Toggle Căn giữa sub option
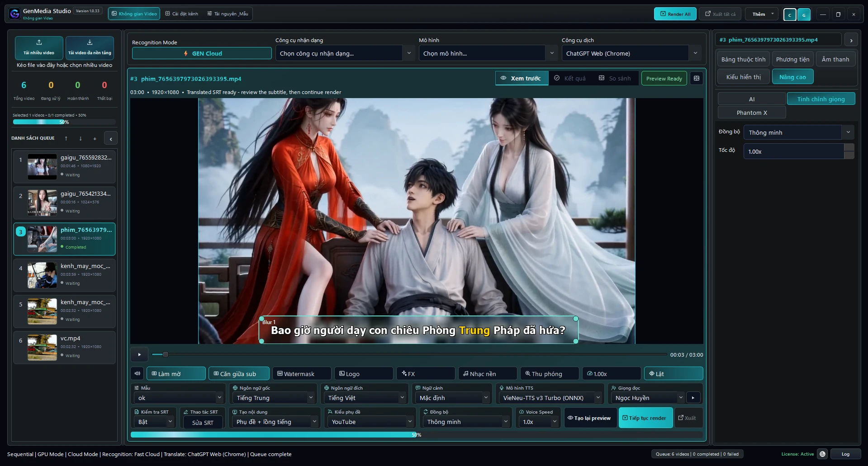Screen dimensions: 868x466 pyautogui.click(x=239, y=373)
